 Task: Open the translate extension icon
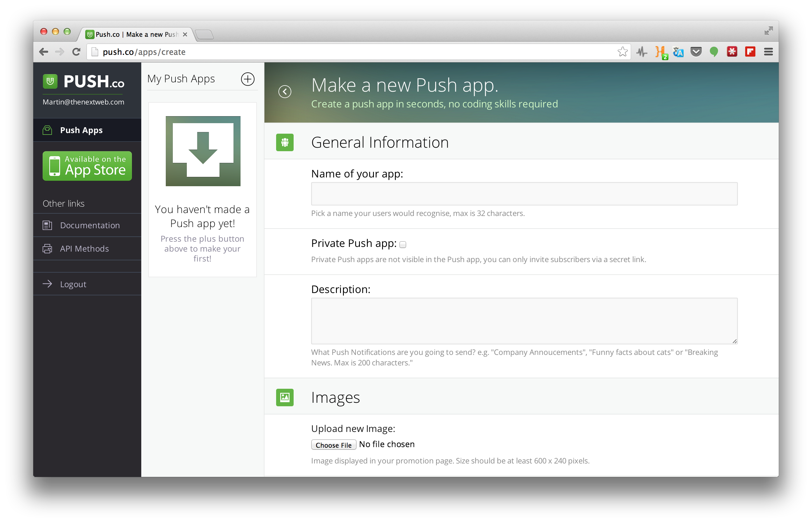pyautogui.click(x=678, y=52)
